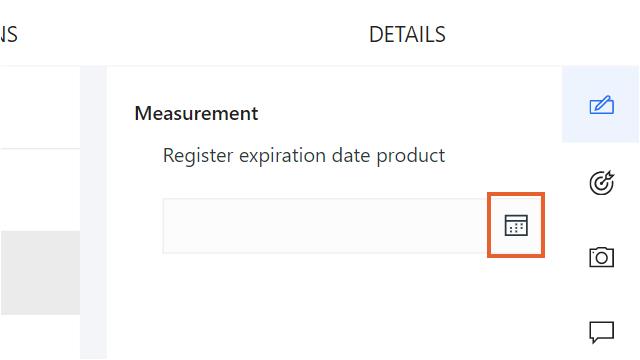Click the left panel below the gray item
The image size is (640, 360).
coord(40,337)
